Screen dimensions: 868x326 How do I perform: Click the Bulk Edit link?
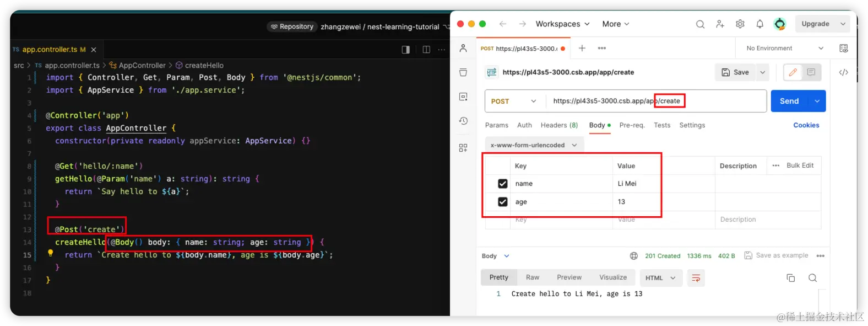800,165
